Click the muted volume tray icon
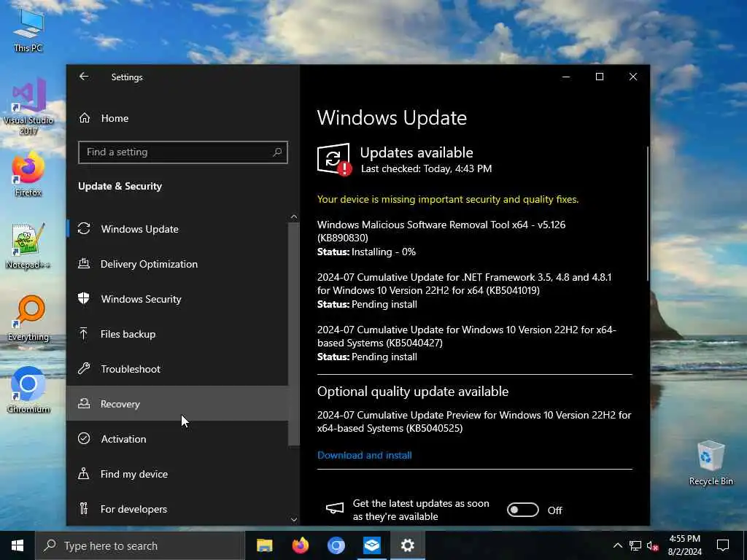The width and height of the screenshot is (747, 560). (x=652, y=546)
